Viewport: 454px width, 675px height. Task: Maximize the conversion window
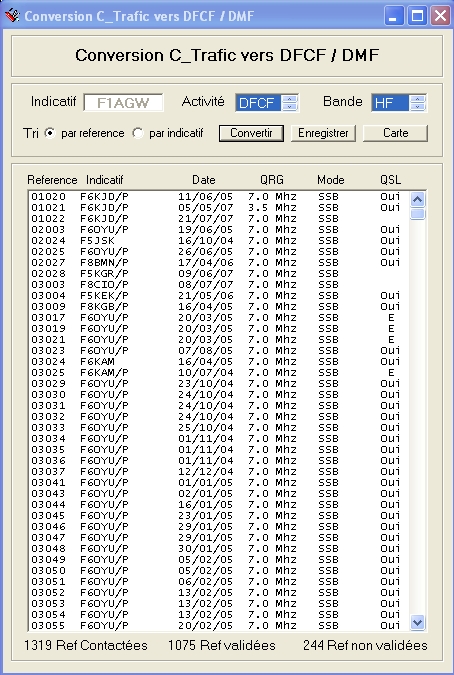tap(417, 16)
